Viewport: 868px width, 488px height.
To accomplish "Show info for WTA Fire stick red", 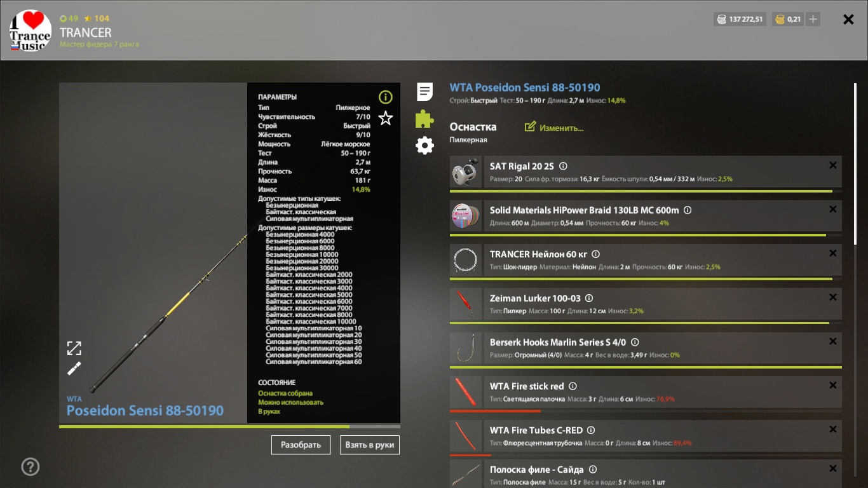I will [573, 386].
